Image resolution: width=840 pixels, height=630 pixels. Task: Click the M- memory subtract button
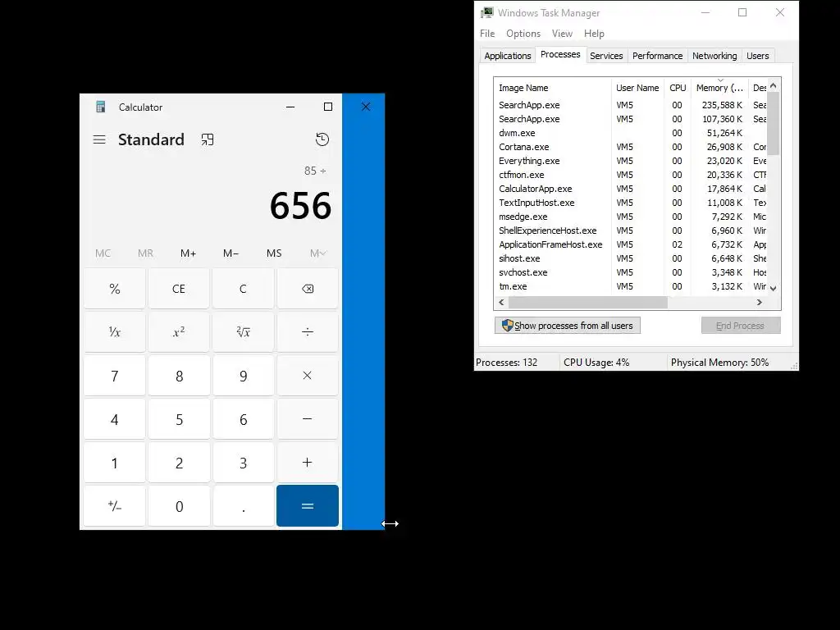coord(231,253)
